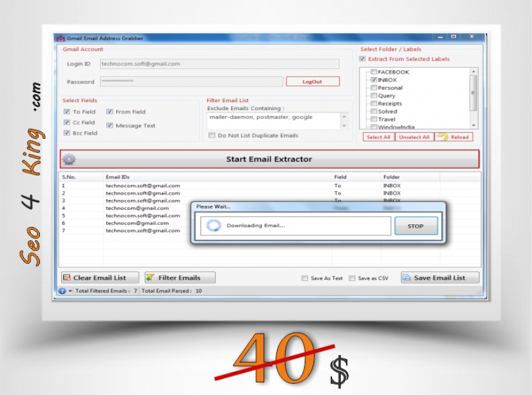This screenshot has height=395, width=532.
Task: Click the exclude box scroll down arrow
Action: (344, 125)
